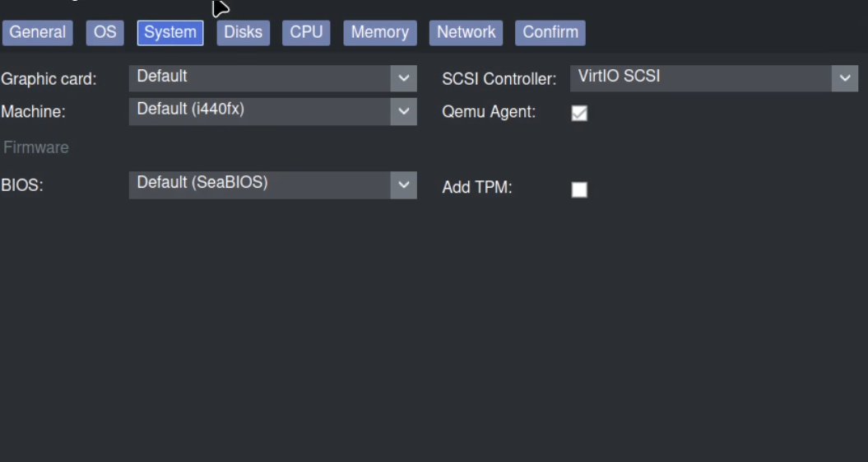
Task: Switch to the Memory tab
Action: click(379, 32)
